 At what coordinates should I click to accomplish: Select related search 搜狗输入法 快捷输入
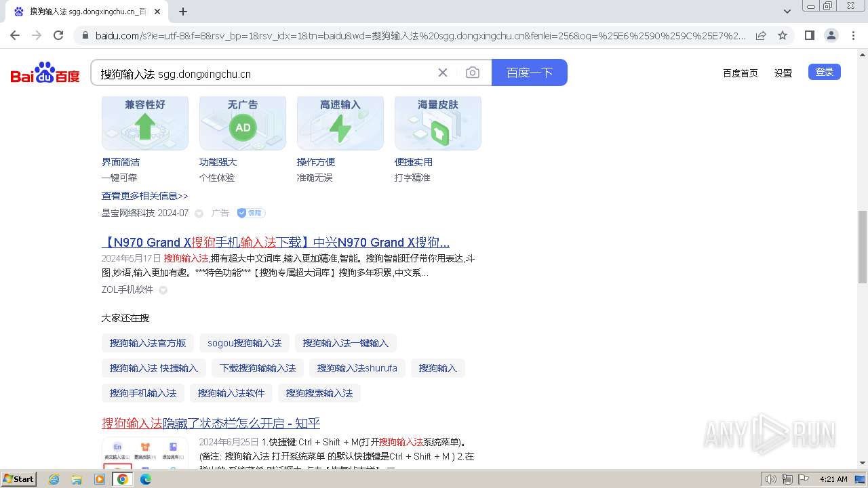click(154, 368)
